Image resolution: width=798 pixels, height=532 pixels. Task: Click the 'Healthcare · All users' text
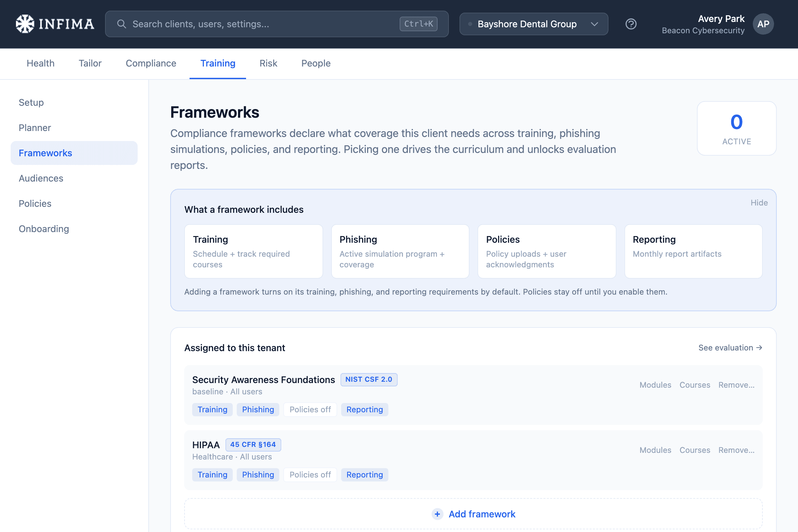click(x=232, y=457)
